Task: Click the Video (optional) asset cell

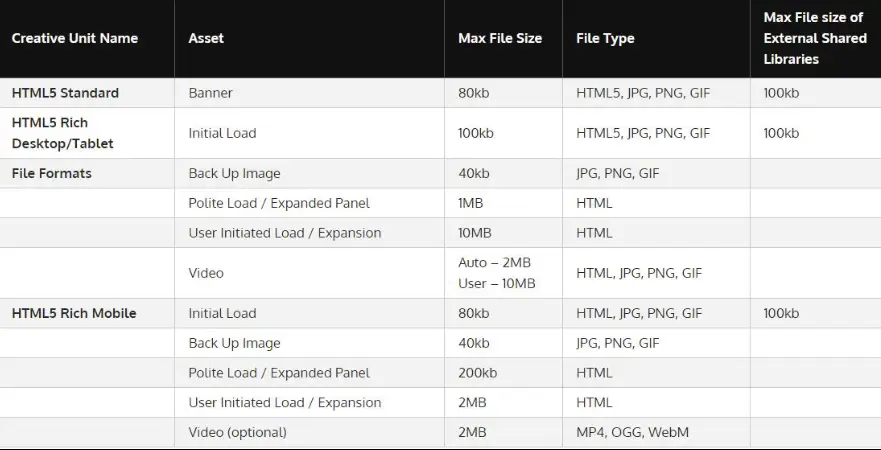Action: [237, 432]
